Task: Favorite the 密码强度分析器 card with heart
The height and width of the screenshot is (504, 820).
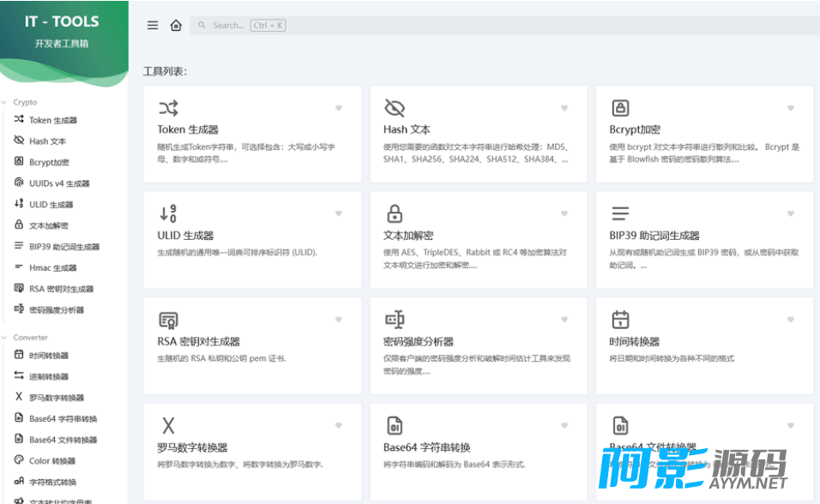Action: click(564, 320)
